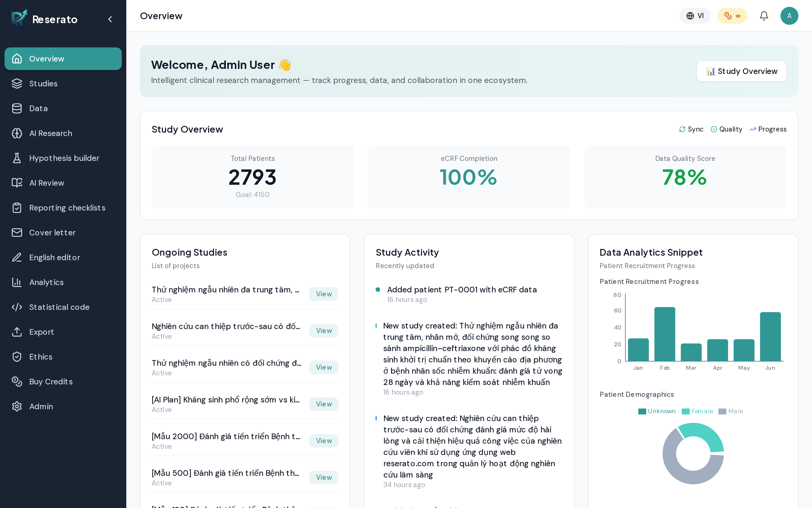The image size is (812, 508).
Task: Click the Sync refresh icon
Action: point(682,129)
